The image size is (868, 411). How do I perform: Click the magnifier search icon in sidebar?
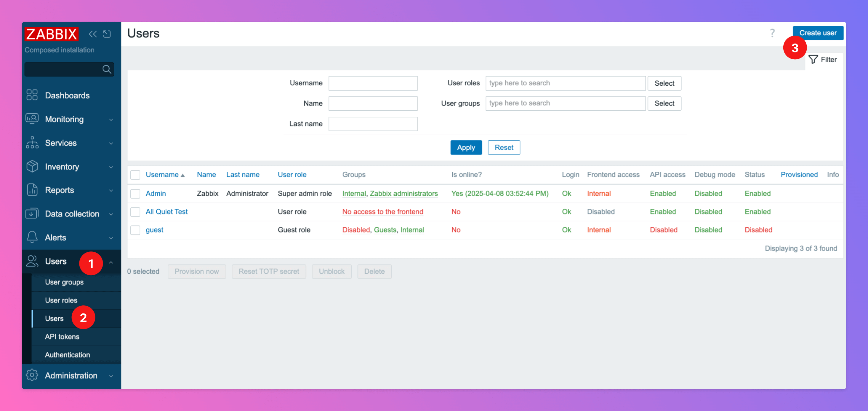pos(107,69)
